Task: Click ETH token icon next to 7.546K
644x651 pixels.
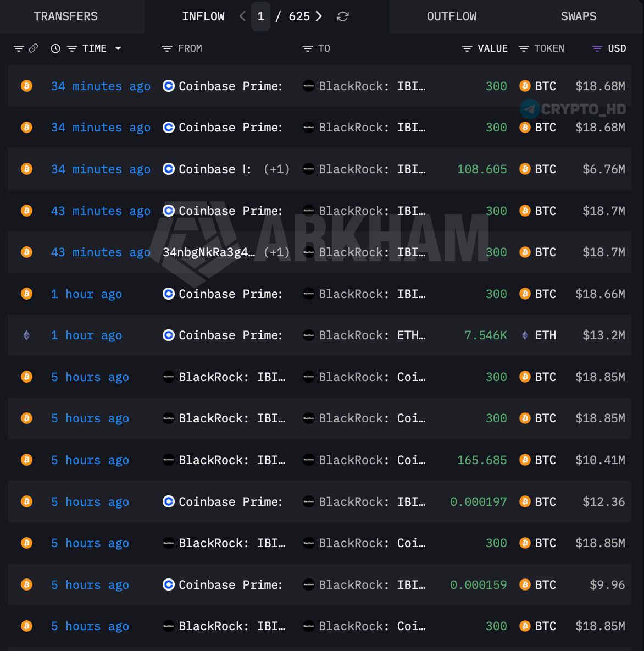Action: pyautogui.click(x=525, y=335)
